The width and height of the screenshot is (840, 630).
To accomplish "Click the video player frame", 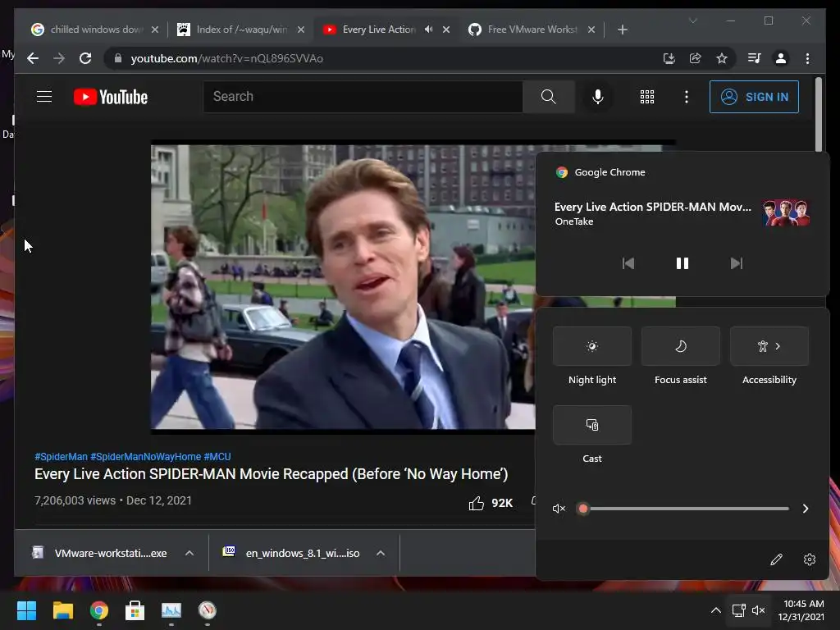I will pyautogui.click(x=343, y=286).
